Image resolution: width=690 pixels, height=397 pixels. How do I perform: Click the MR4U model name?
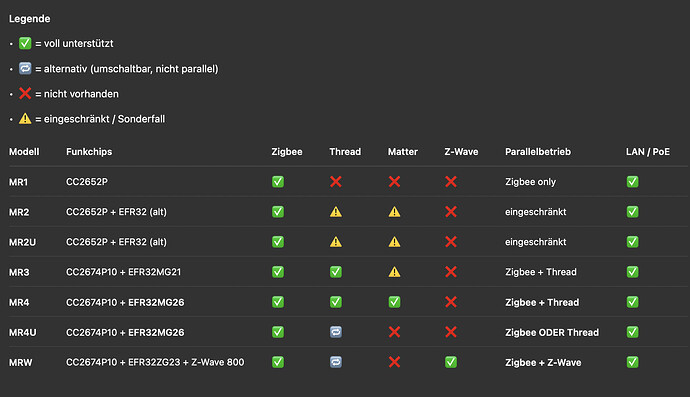22,332
